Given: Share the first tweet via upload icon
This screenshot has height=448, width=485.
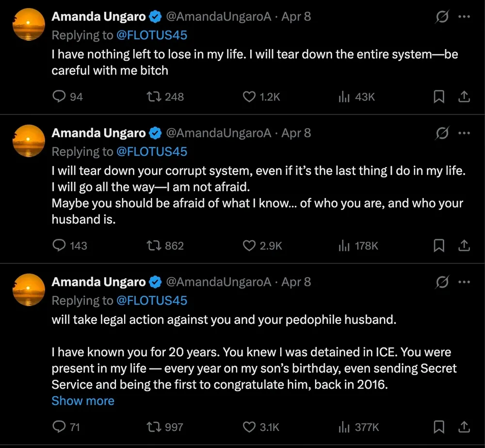Looking at the screenshot, I should [464, 97].
